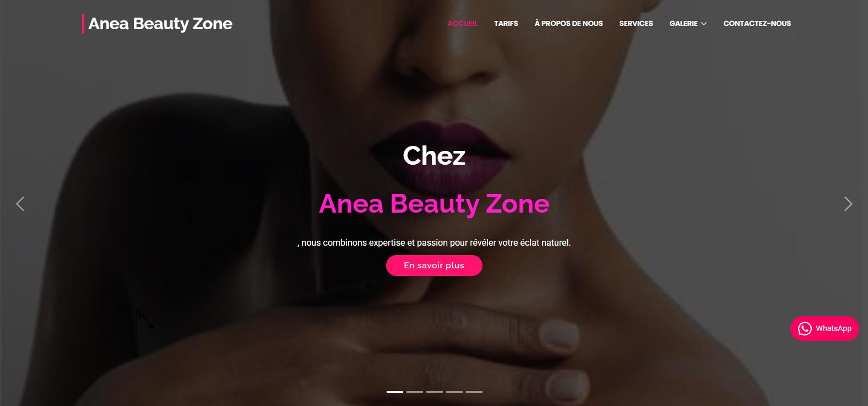Open the Accueil menu item
The width and height of the screenshot is (868, 406).
click(463, 23)
